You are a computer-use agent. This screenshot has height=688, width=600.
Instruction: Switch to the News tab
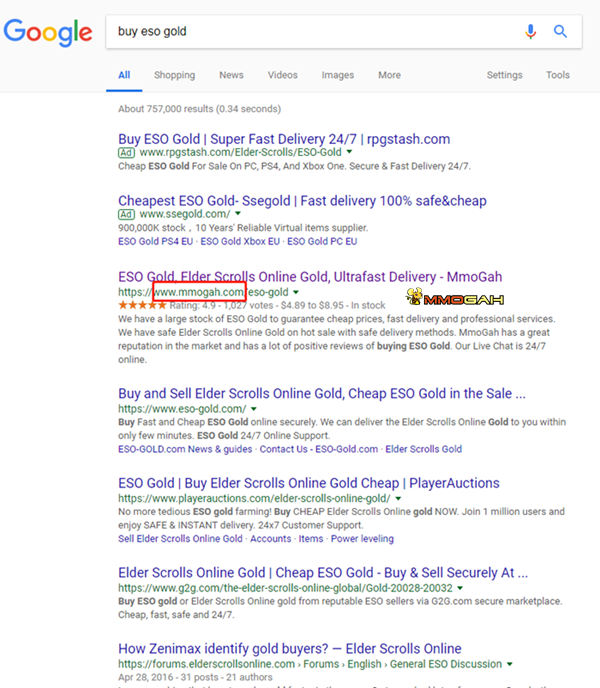(231, 75)
